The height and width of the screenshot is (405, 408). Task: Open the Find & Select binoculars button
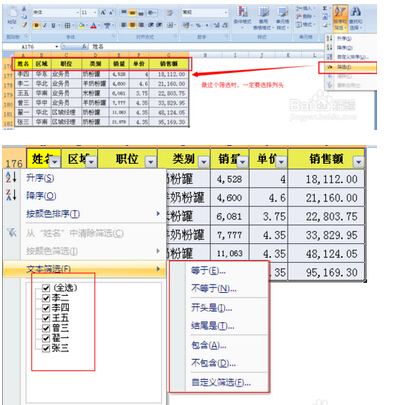coord(356,18)
